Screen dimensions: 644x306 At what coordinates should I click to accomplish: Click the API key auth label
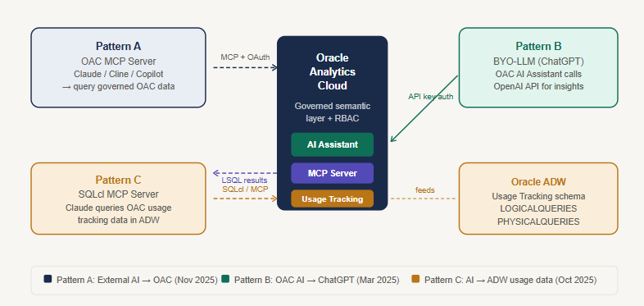coord(431,97)
